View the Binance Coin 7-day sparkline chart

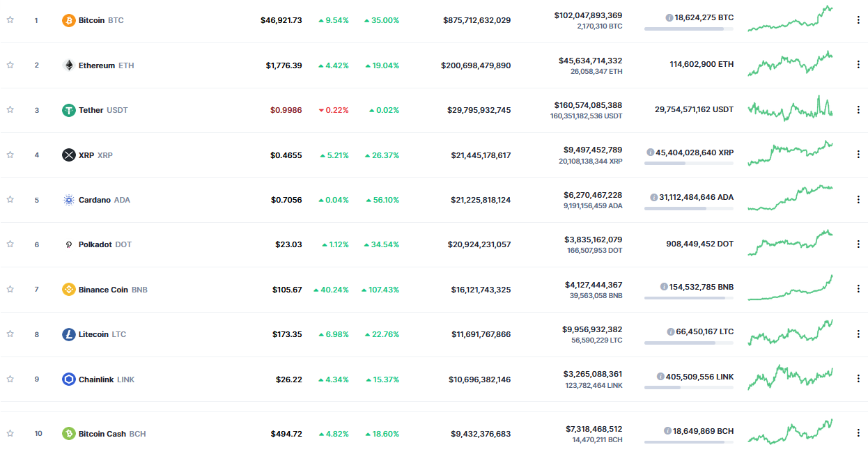point(789,288)
